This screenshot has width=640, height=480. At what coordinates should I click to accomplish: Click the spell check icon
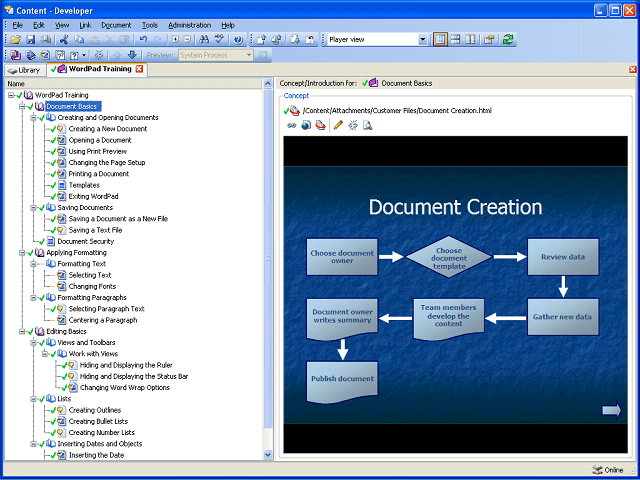click(219, 39)
